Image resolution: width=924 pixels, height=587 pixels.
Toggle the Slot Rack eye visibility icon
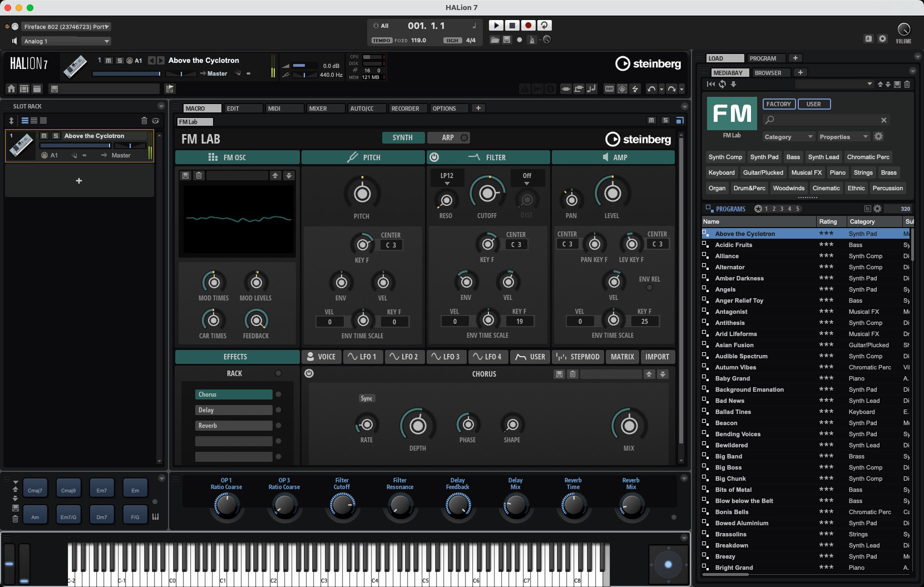156,121
